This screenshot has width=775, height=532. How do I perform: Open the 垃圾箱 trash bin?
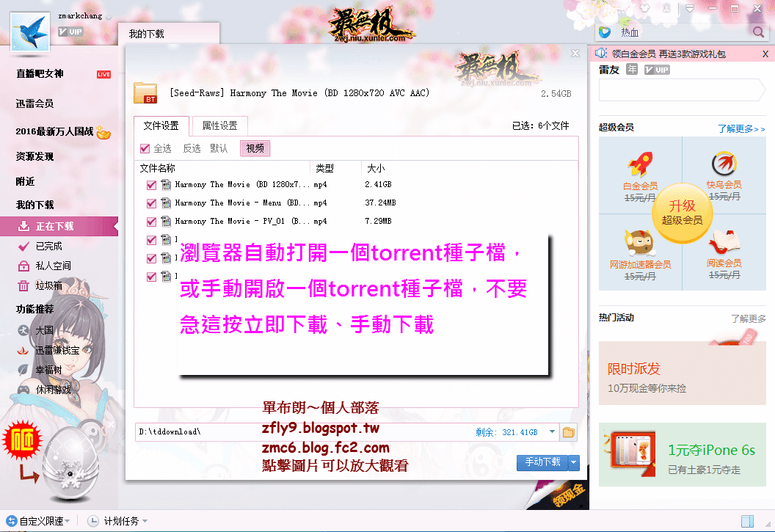(x=49, y=285)
